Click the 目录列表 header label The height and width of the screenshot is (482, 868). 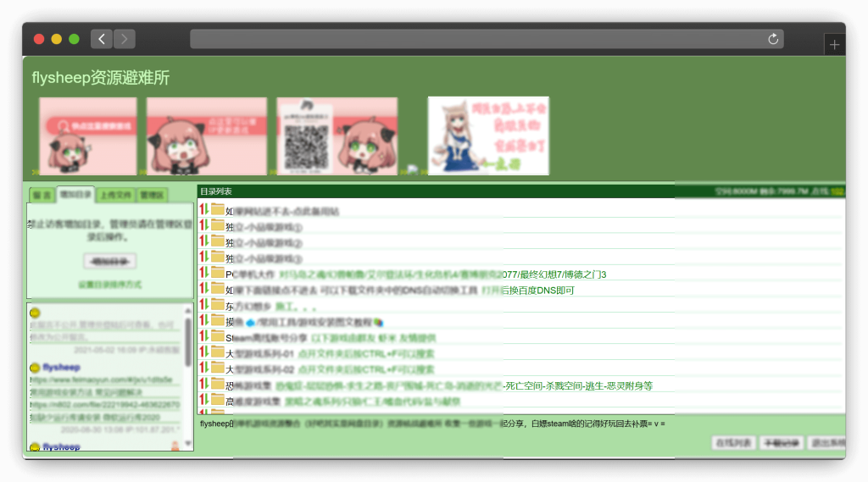[216, 191]
